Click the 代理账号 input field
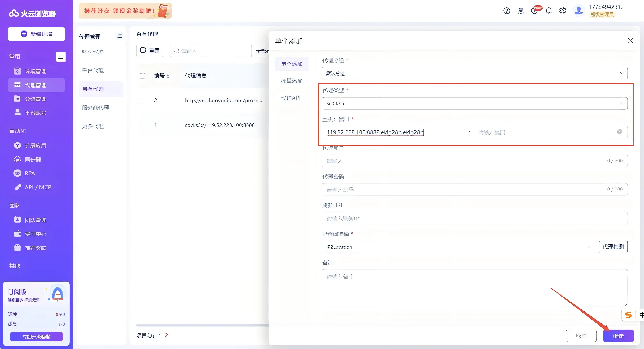Viewport: 644px width, 349px height. tap(474, 161)
